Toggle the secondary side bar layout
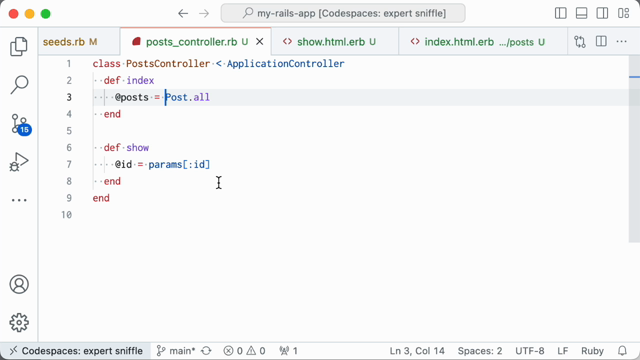The image size is (640, 360). (x=602, y=13)
